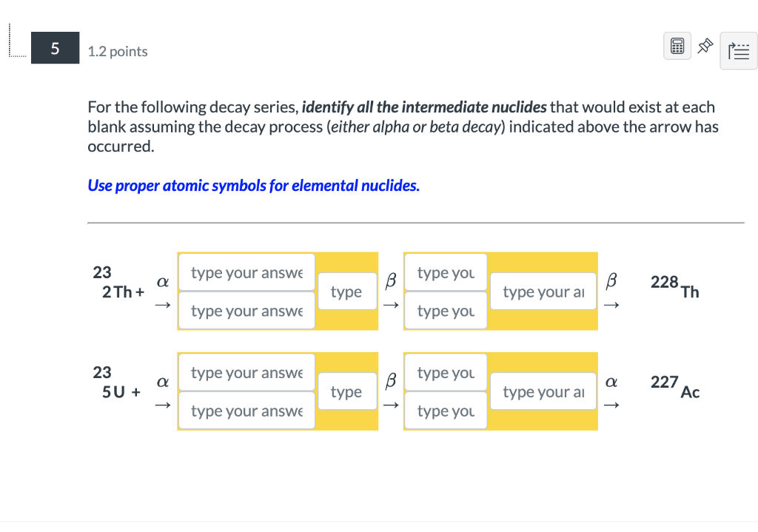Click lower blank after the U-235 alpha arrow
758x532 pixels.
point(246,411)
